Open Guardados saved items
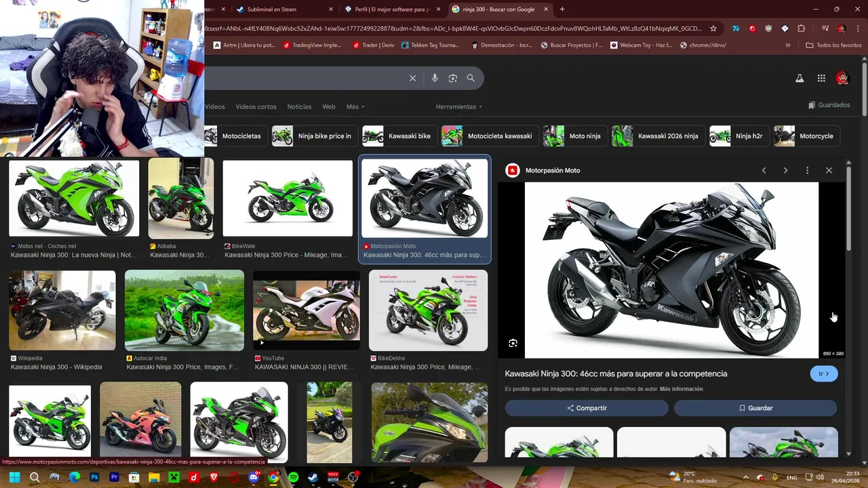This screenshot has width=868, height=488. (x=829, y=105)
